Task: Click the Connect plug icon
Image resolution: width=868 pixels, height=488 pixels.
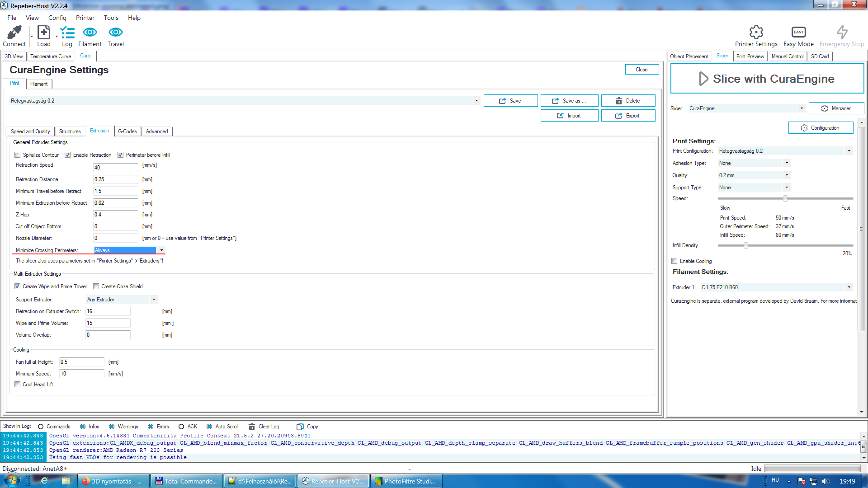Action: [x=14, y=33]
